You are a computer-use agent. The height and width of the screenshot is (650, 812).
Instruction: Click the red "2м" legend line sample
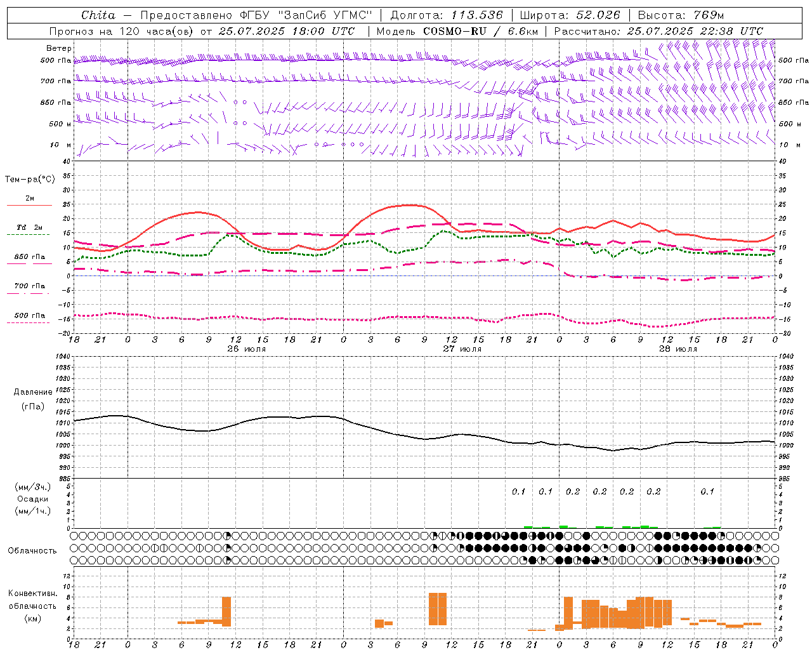pyautogui.click(x=29, y=205)
